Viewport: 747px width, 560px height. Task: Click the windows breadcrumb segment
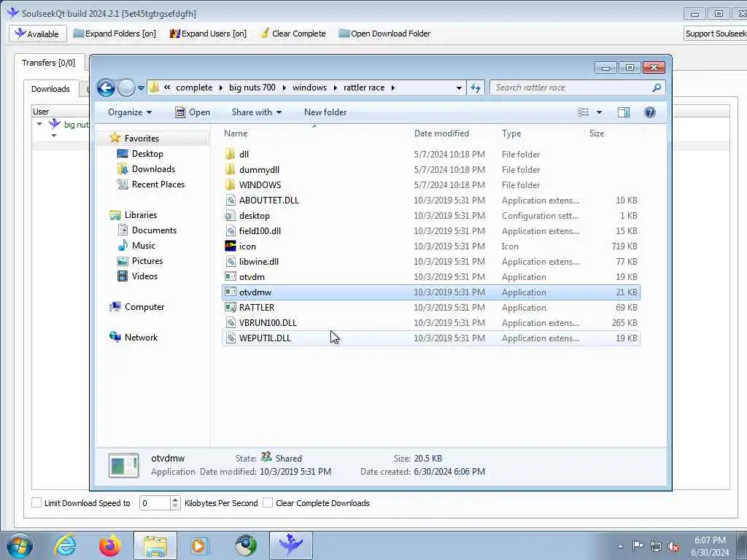[309, 87]
